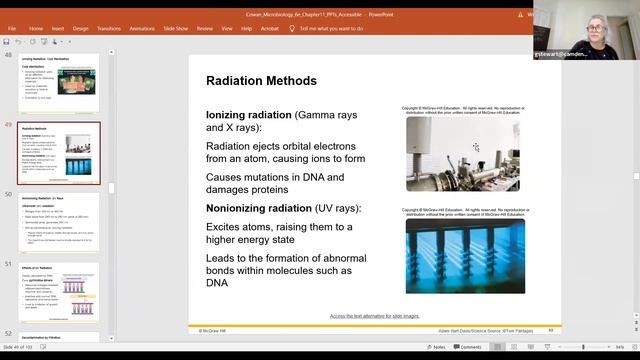640x360 pixels.
Task: Open the Help tab
Action: 247,29
